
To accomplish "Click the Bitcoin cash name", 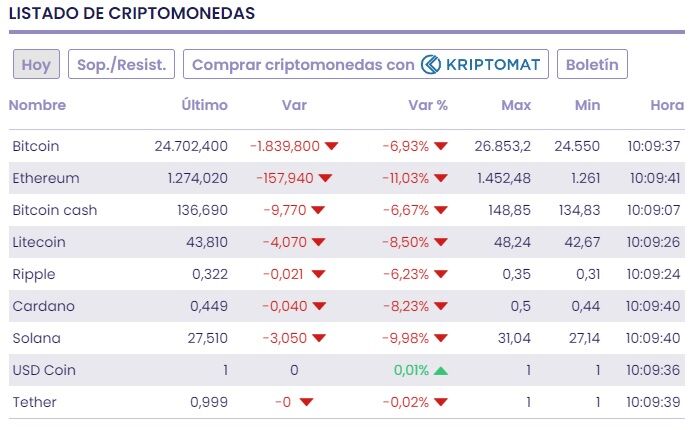I will pyautogui.click(x=55, y=210).
